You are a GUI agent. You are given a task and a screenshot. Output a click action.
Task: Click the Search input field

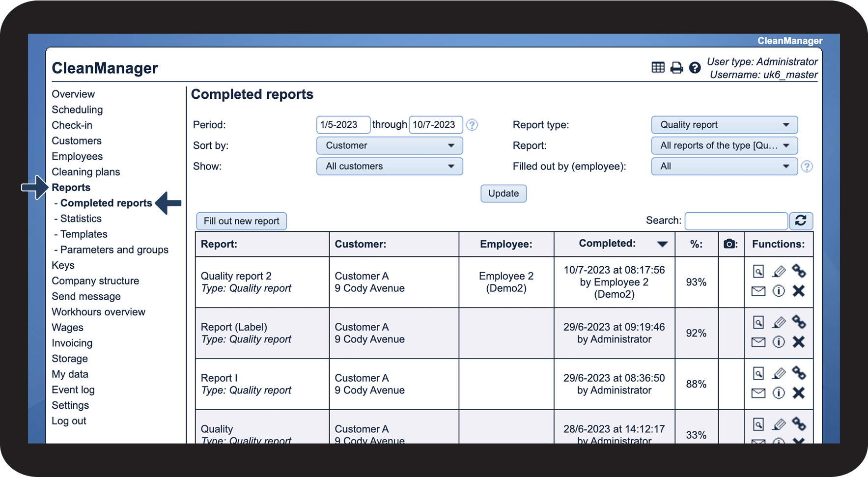point(736,221)
